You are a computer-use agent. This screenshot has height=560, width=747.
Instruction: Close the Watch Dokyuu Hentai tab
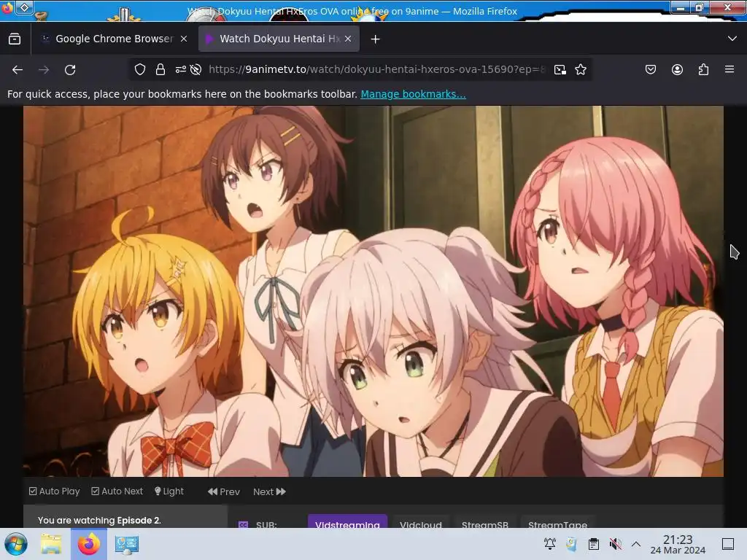pos(348,39)
